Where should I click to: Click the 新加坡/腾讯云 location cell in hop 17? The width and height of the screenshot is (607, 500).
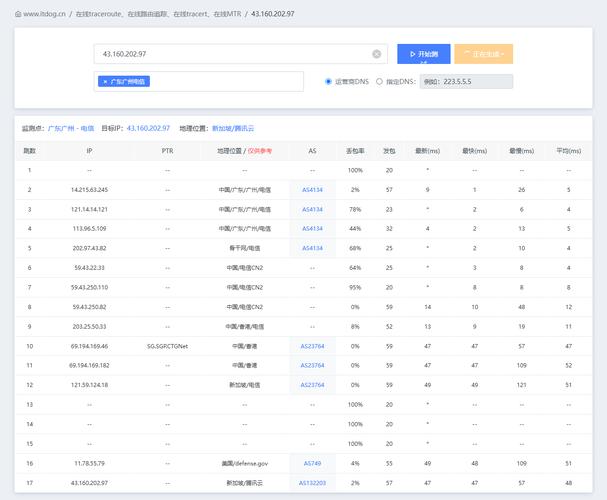click(x=245, y=483)
